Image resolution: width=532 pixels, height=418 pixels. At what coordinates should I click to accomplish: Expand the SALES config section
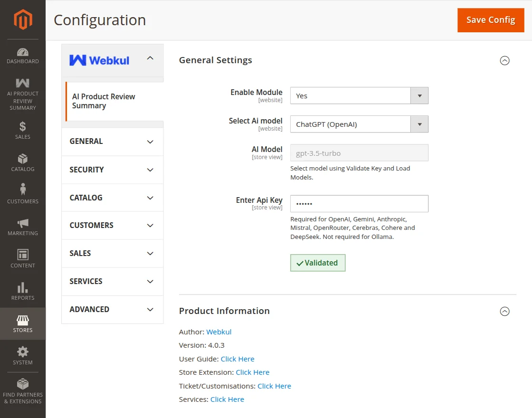[112, 254]
